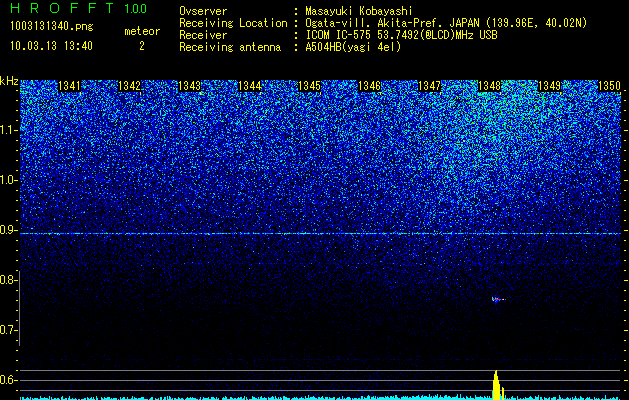
Task: Click the A504HB(yagi 4el) antenna text
Action: (x=353, y=47)
